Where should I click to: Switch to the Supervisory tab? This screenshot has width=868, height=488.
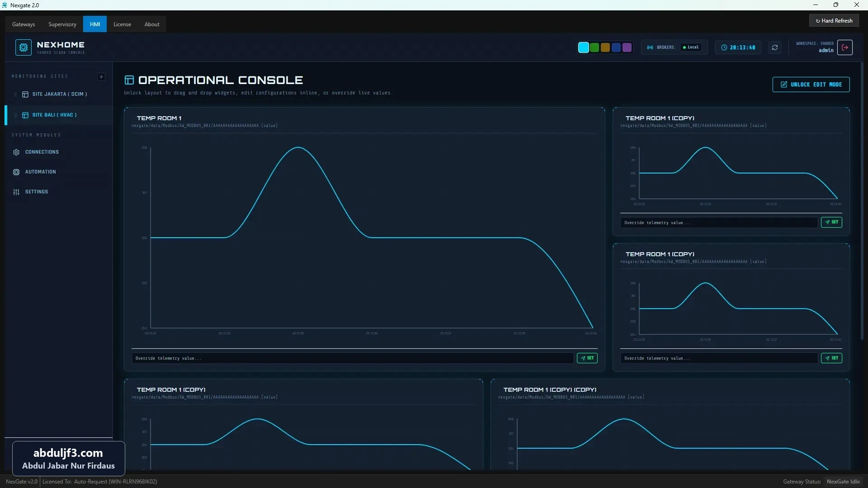62,24
